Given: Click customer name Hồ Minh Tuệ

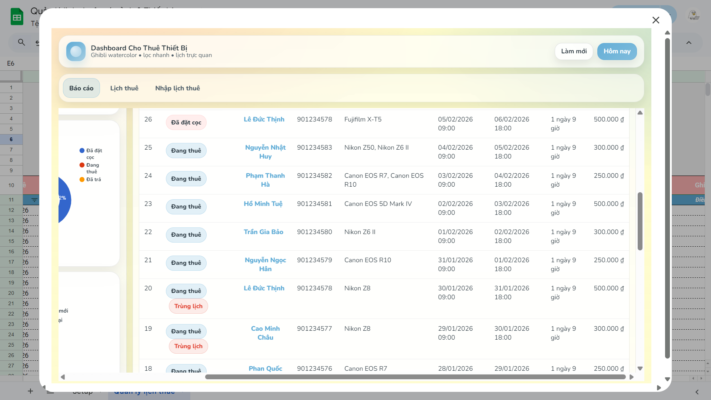Looking at the screenshot, I should coord(264,204).
